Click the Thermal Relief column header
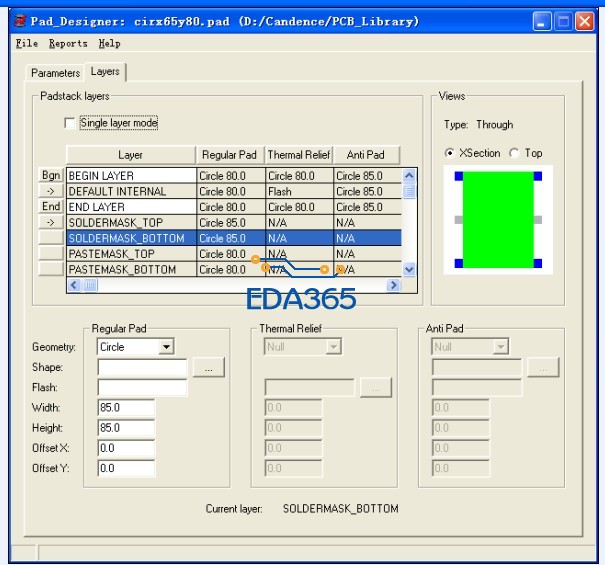The width and height of the screenshot is (605, 565). pyautogui.click(x=299, y=155)
